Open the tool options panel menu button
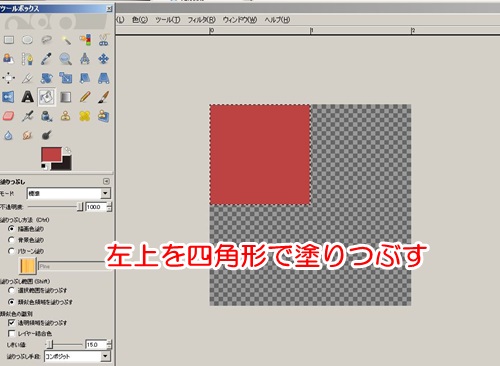 tap(106, 181)
